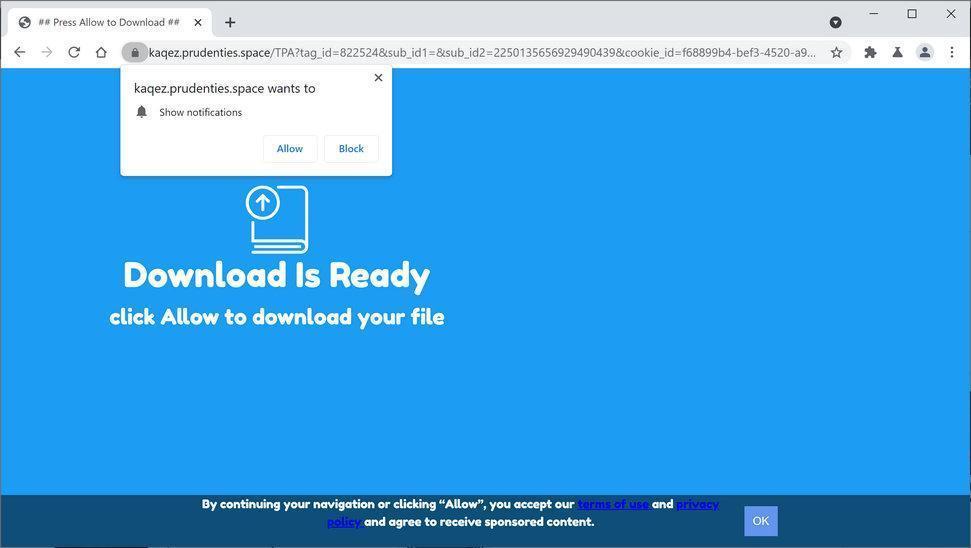Minimize the browser window
Image resolution: width=971 pixels, height=548 pixels.
tap(874, 14)
